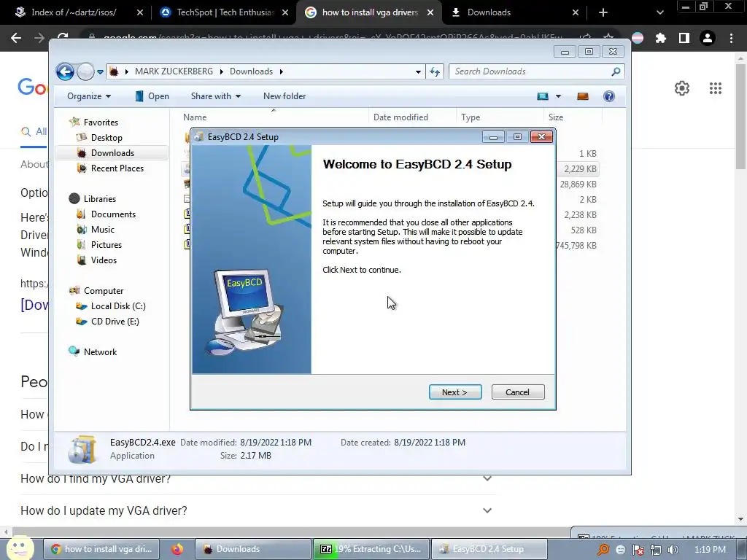Click Action Center flag tray icon
The image size is (747, 560).
[638, 550]
